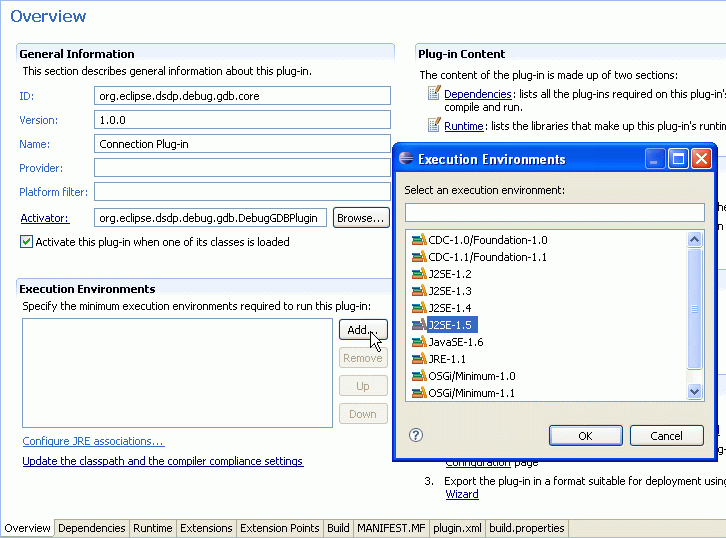The width and height of the screenshot is (726, 538).
Task: Click the CDC-1.1/Foundation-1.1 environment icon
Action: 419,257
